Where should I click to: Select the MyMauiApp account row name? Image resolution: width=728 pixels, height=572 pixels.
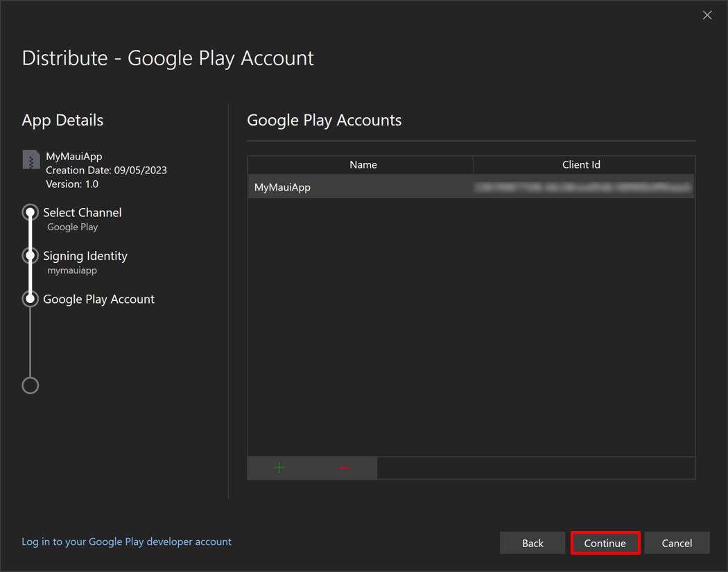click(x=282, y=187)
